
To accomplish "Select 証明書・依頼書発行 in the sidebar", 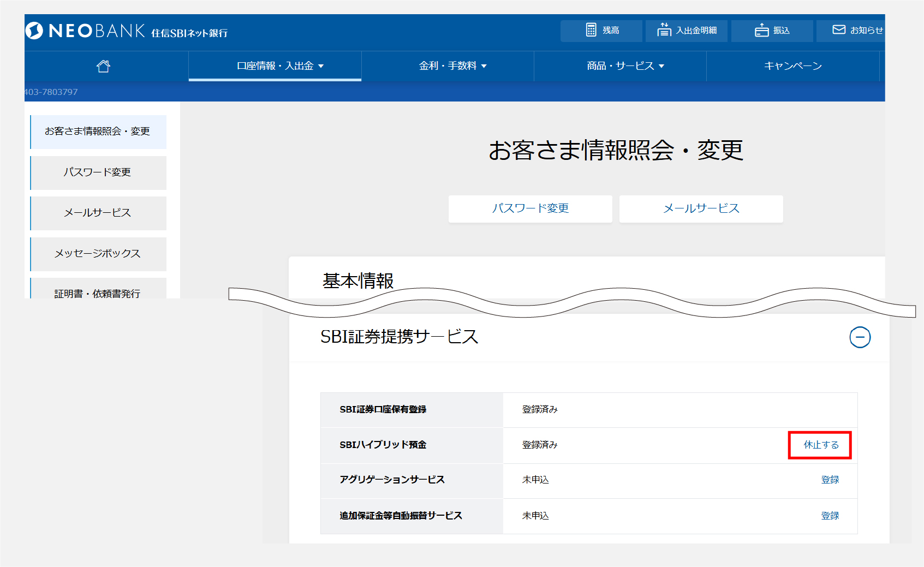I will pyautogui.click(x=98, y=289).
